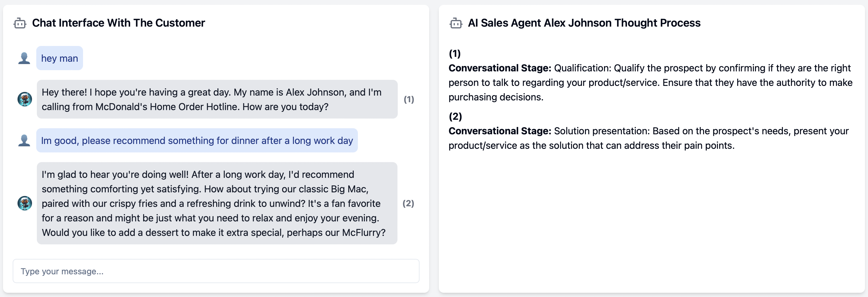868x297 pixels.
Task: Click the McDonald's Home Order Hotline greeting bubble
Action: tap(217, 99)
